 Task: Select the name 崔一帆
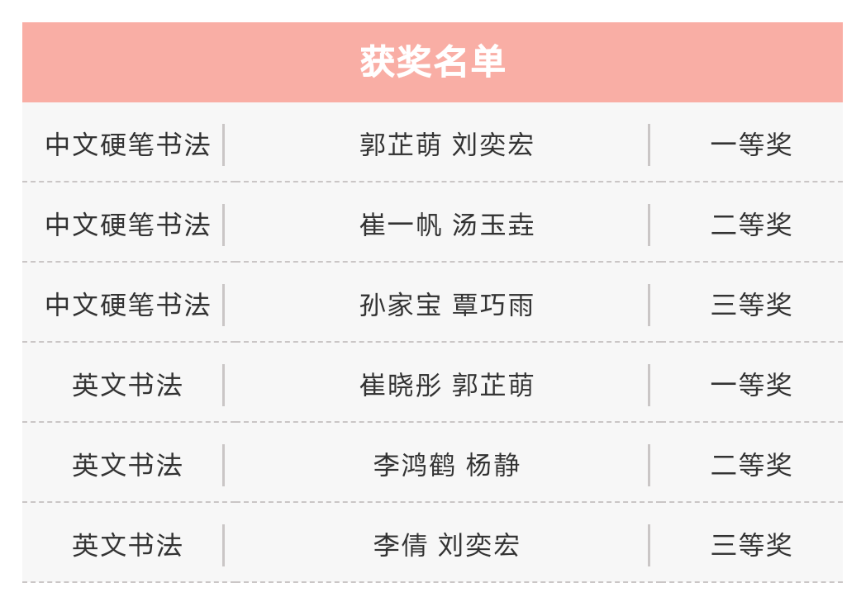pos(401,225)
